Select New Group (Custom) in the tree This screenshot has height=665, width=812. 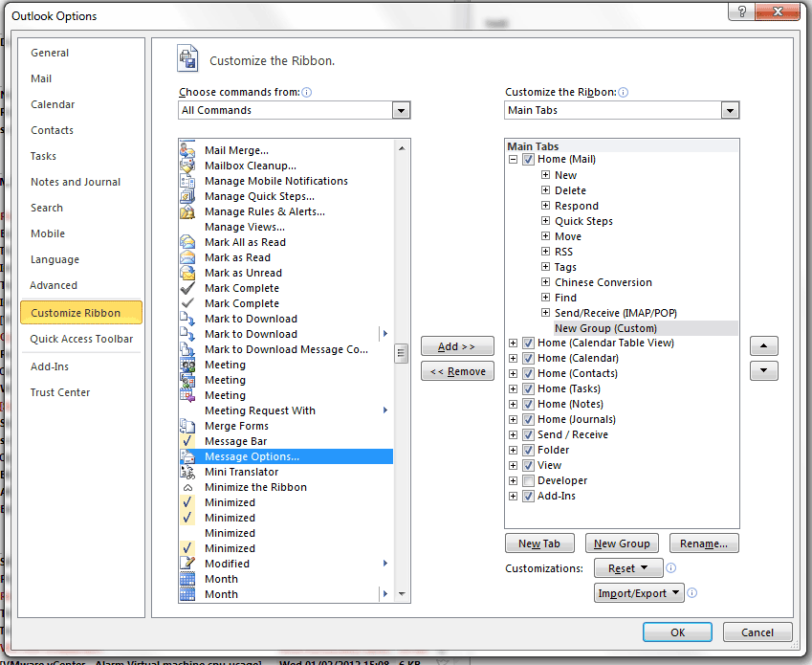click(605, 328)
